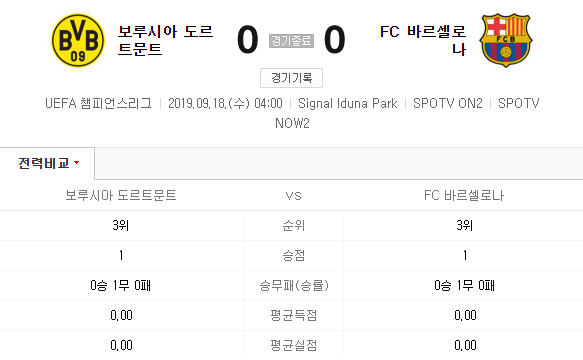The height and width of the screenshot is (360, 583).
Task: Click the 보루시아 도르트문트 table column header
Action: click(x=121, y=195)
